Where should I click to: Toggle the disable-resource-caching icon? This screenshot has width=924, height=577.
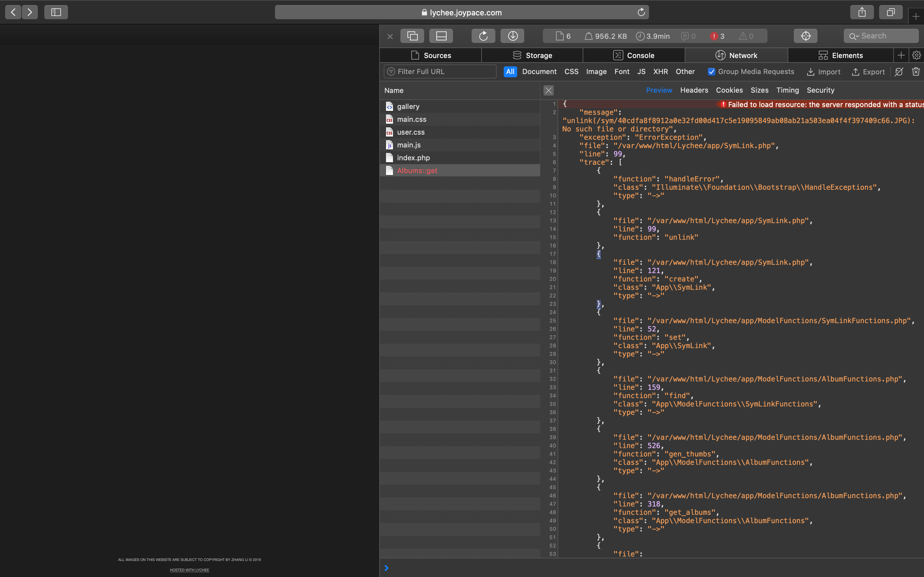coord(898,72)
